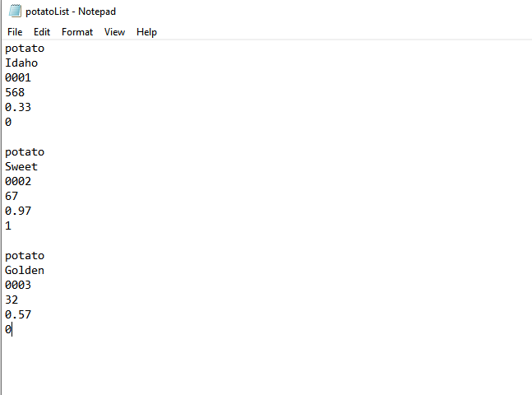Click the line reading '0.57'
532x395 pixels.
pos(18,314)
